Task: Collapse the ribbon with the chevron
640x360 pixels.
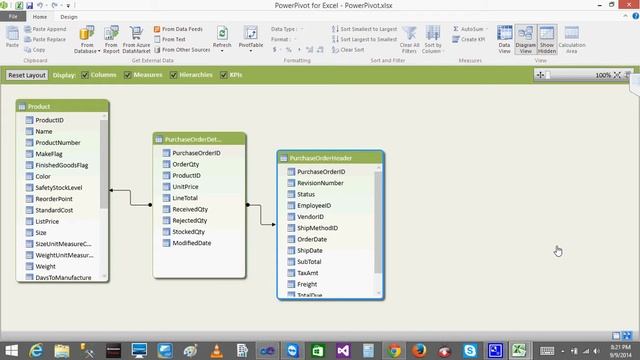Action: pyautogui.click(x=625, y=16)
